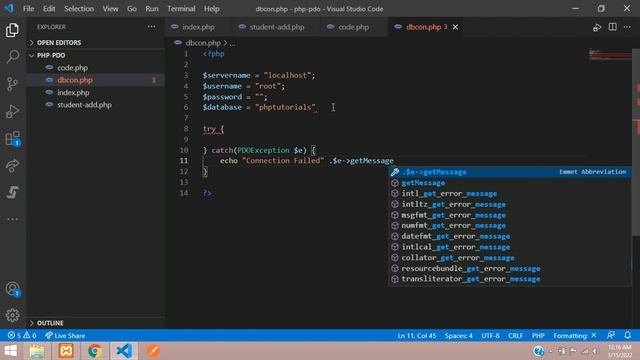The image size is (640, 360).
Task: Switch to the student-add.php tab
Action: pos(276,27)
